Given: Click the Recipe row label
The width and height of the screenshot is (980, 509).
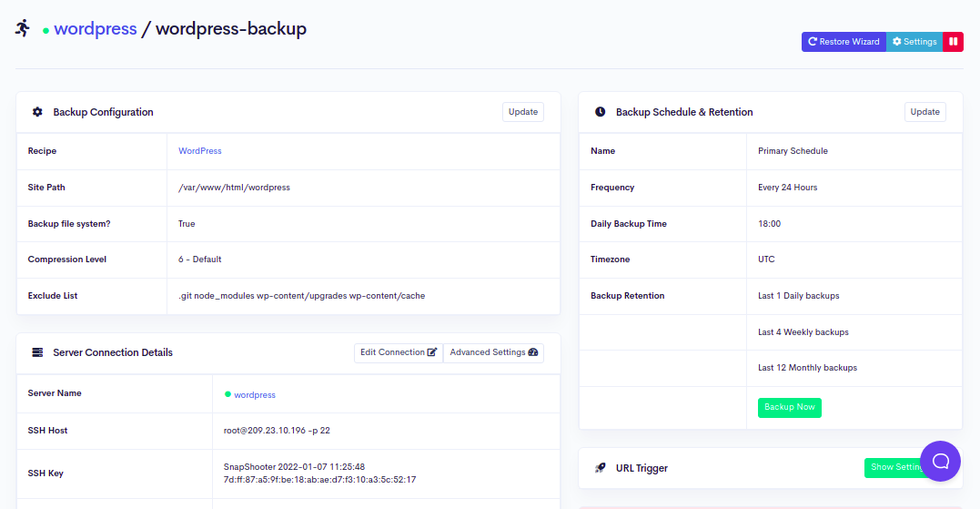Looking at the screenshot, I should 42,151.
